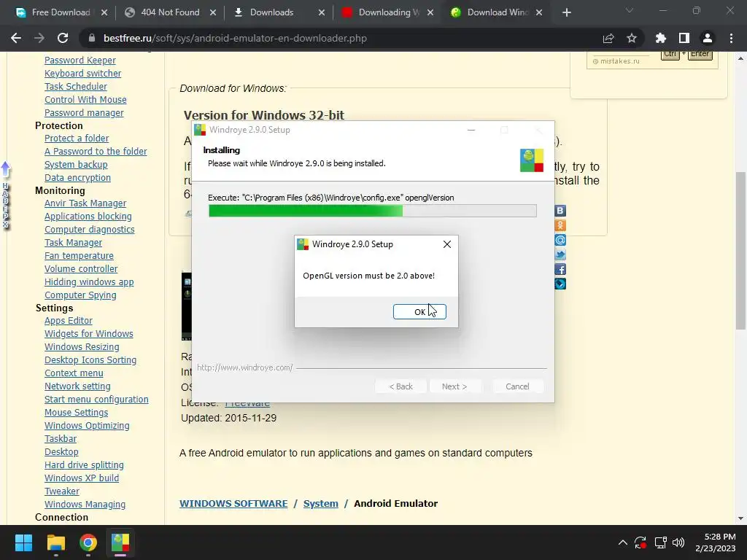Viewport: 747px width, 560px height.
Task: Open Hard drive splitting link
Action: tap(84, 465)
